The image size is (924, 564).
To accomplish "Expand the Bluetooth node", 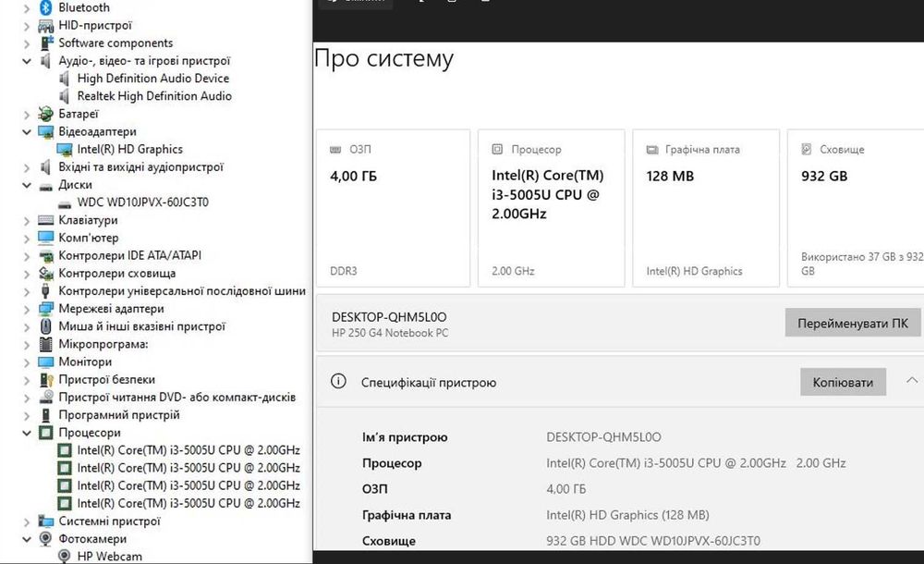I will coord(27,8).
